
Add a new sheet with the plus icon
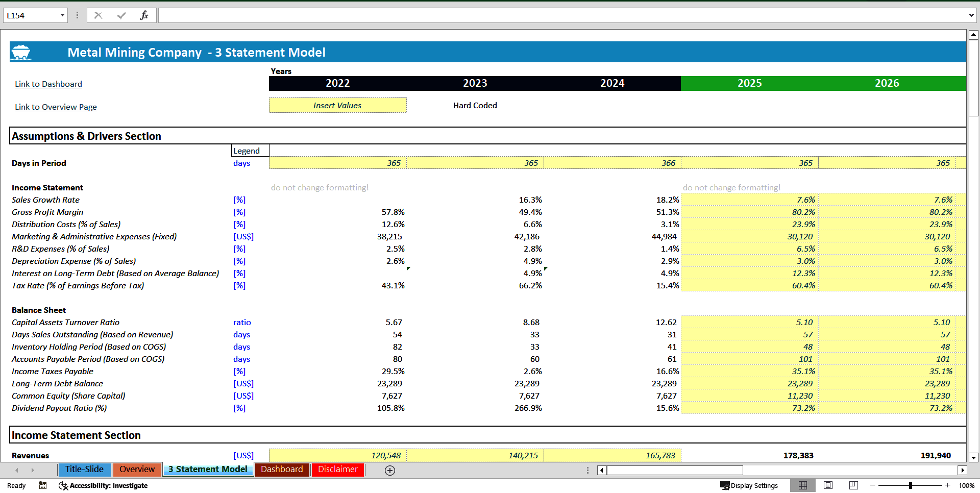(x=390, y=471)
